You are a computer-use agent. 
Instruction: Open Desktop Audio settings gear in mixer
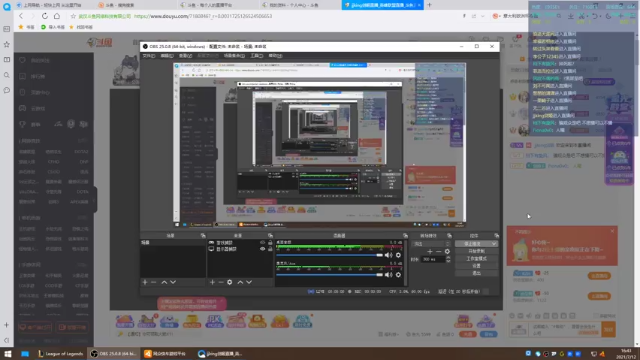pyautogui.click(x=398, y=255)
